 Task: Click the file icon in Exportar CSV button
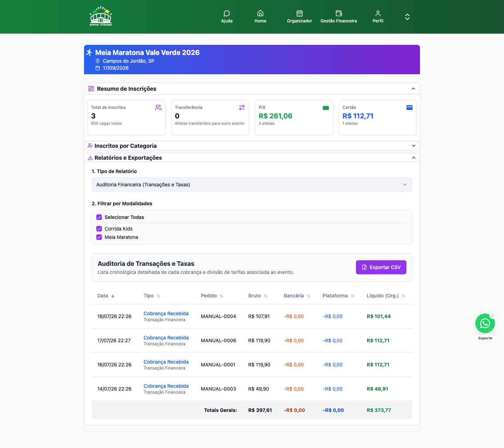point(364,267)
